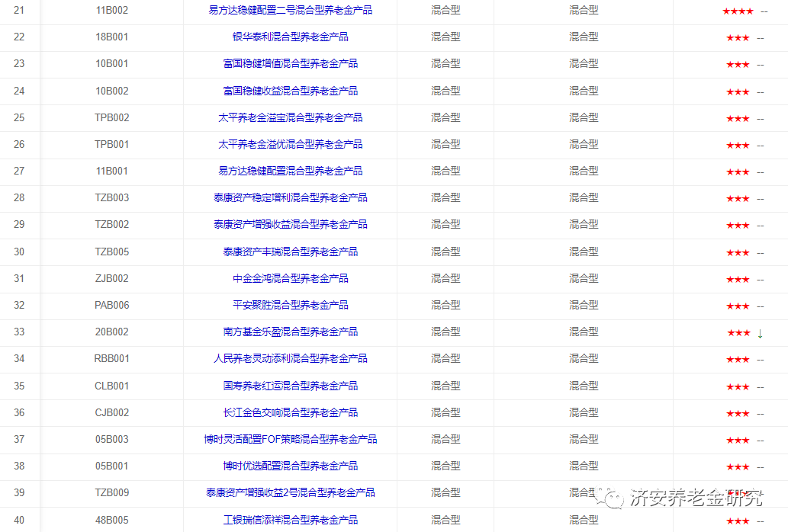This screenshot has width=788, height=532.
Task: Open 易方达稳健配置混合型养老金产品 link
Action: pyautogui.click(x=290, y=171)
